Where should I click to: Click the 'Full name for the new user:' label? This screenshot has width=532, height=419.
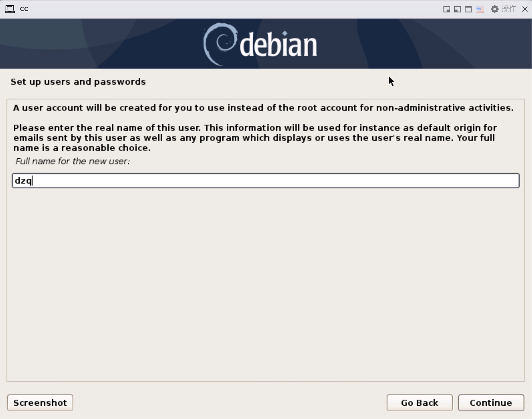pyautogui.click(x=73, y=161)
